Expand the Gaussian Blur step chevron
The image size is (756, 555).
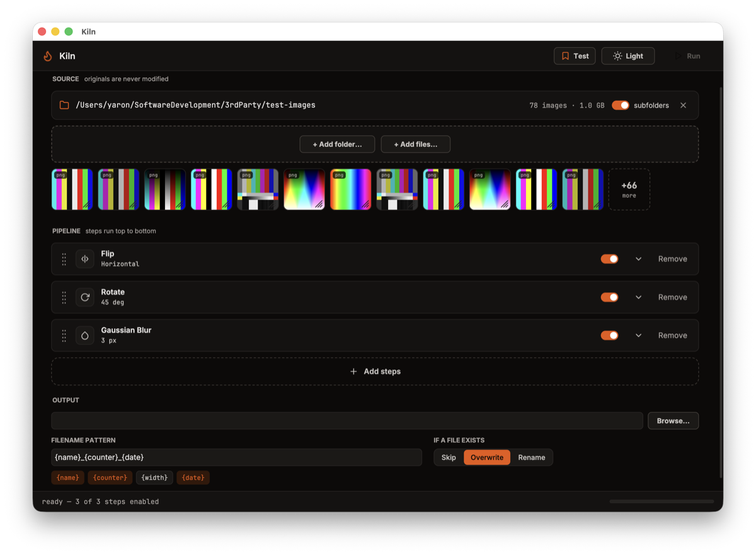coord(638,336)
